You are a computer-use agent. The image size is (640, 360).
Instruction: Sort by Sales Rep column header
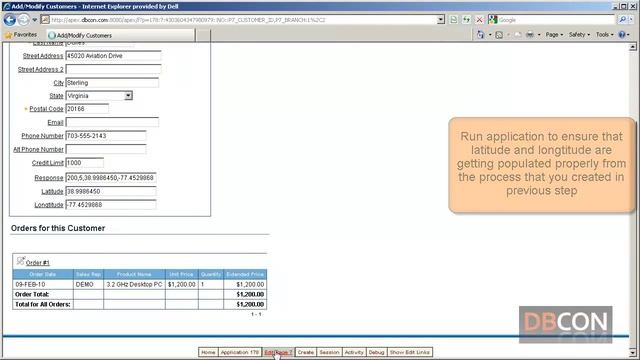88,274
